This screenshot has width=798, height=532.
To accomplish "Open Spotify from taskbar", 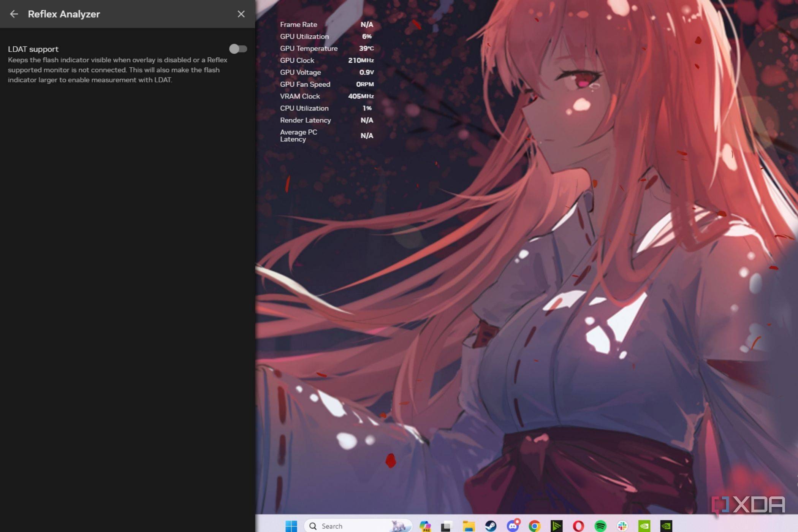I will [x=600, y=526].
